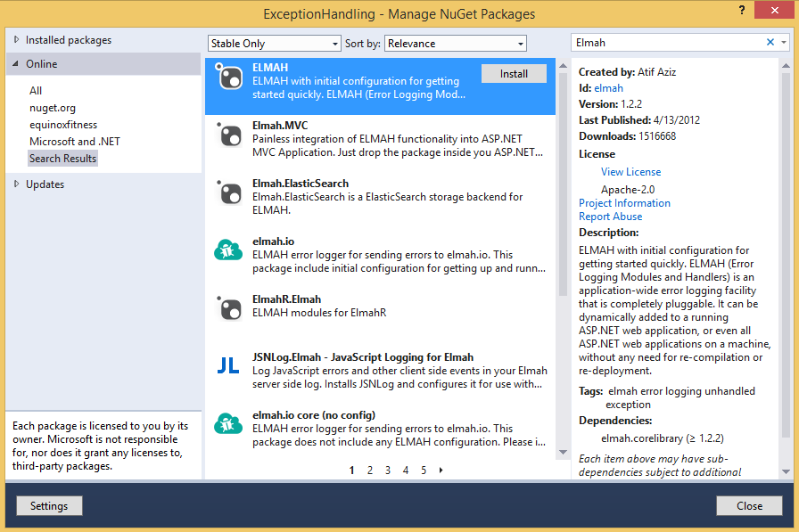
Task: Select the Elmah.MVC package title
Action: [280, 126]
